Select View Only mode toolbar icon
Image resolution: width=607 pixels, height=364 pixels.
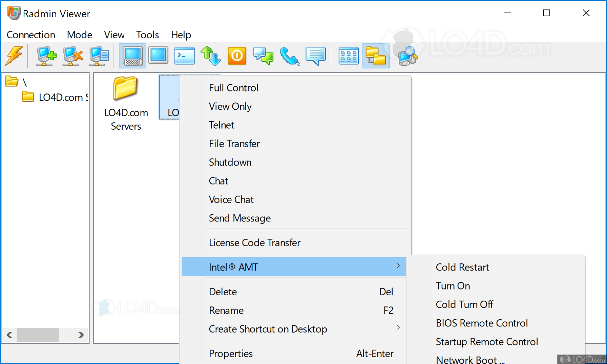[158, 55]
